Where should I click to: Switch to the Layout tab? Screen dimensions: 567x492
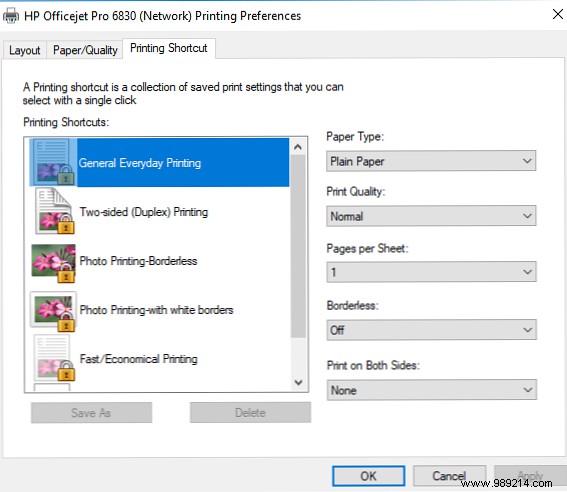click(x=25, y=50)
